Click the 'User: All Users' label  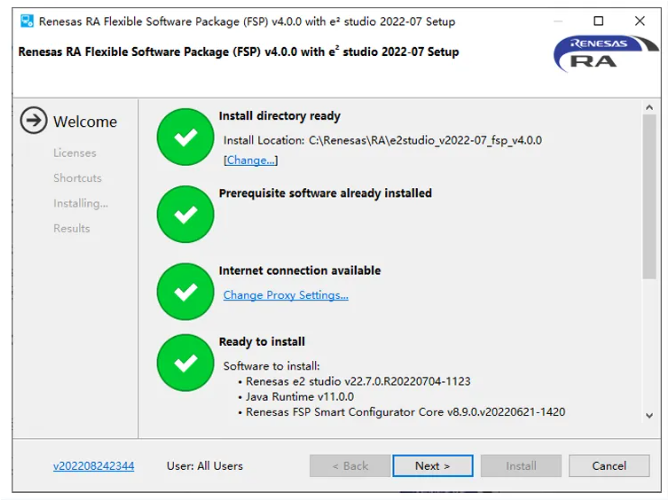(204, 466)
